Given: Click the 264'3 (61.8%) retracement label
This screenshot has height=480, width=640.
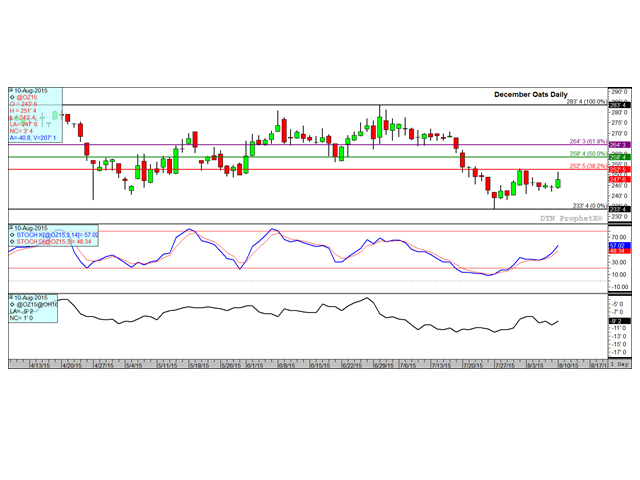Looking at the screenshot, I should tap(588, 141).
